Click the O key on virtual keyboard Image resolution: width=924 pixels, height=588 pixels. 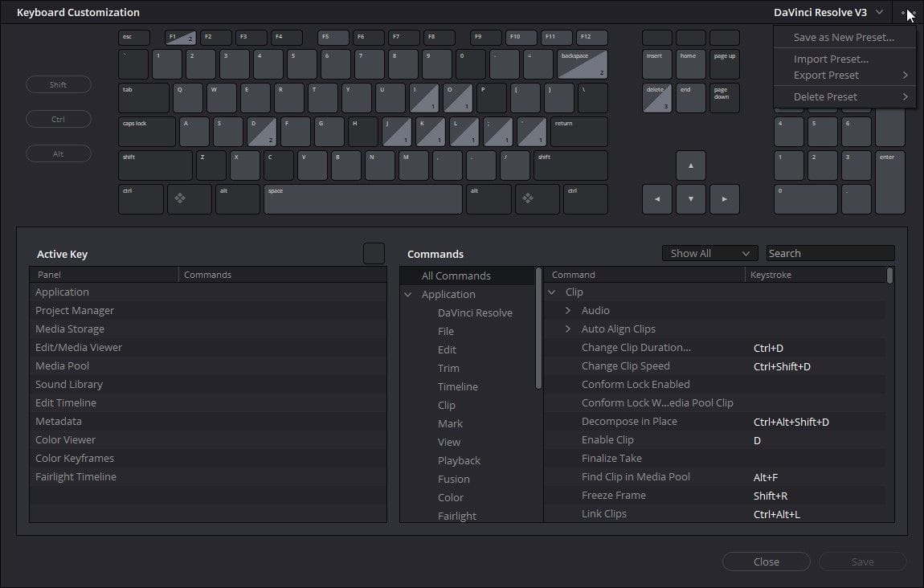(458, 98)
